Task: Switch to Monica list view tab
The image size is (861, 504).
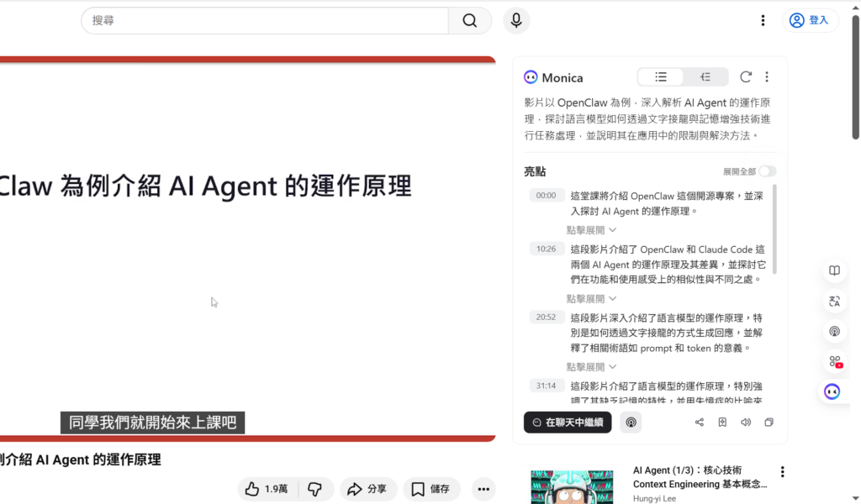Action: (661, 77)
